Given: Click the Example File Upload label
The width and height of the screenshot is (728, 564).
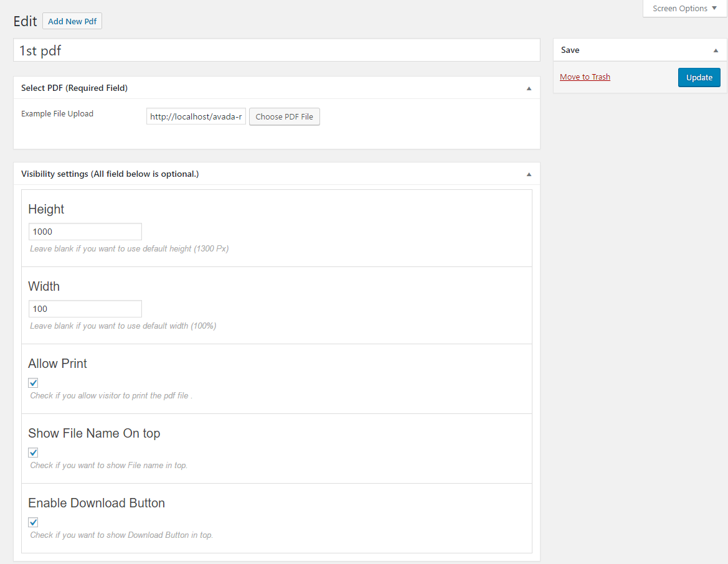Looking at the screenshot, I should point(57,114).
